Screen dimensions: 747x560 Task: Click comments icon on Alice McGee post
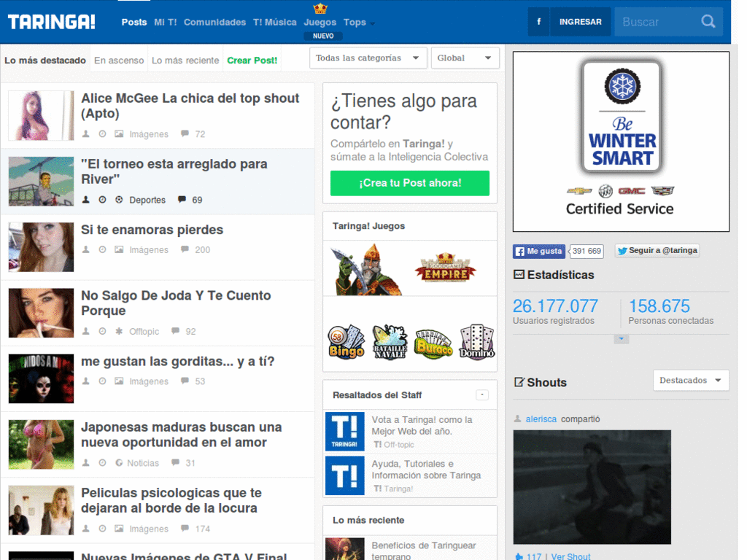[185, 134]
